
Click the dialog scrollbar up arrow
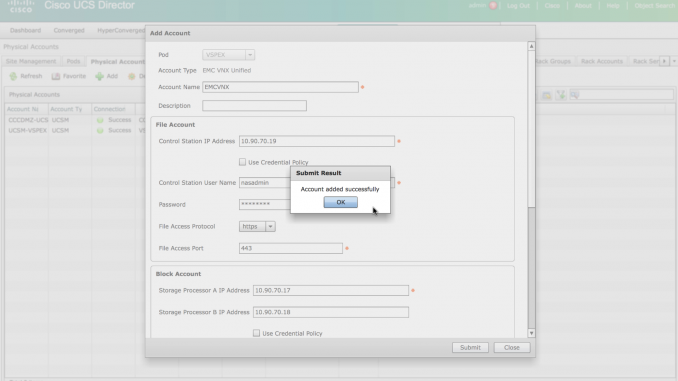[531, 46]
